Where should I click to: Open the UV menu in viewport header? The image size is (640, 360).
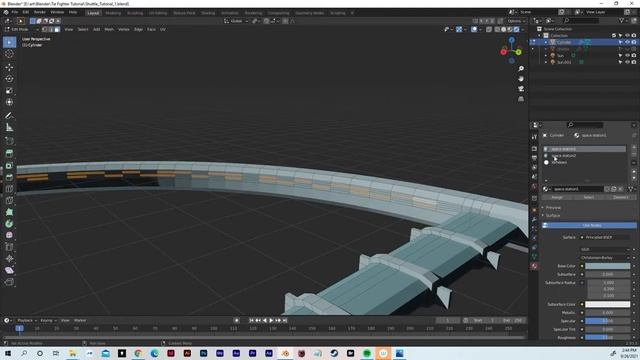click(163, 29)
